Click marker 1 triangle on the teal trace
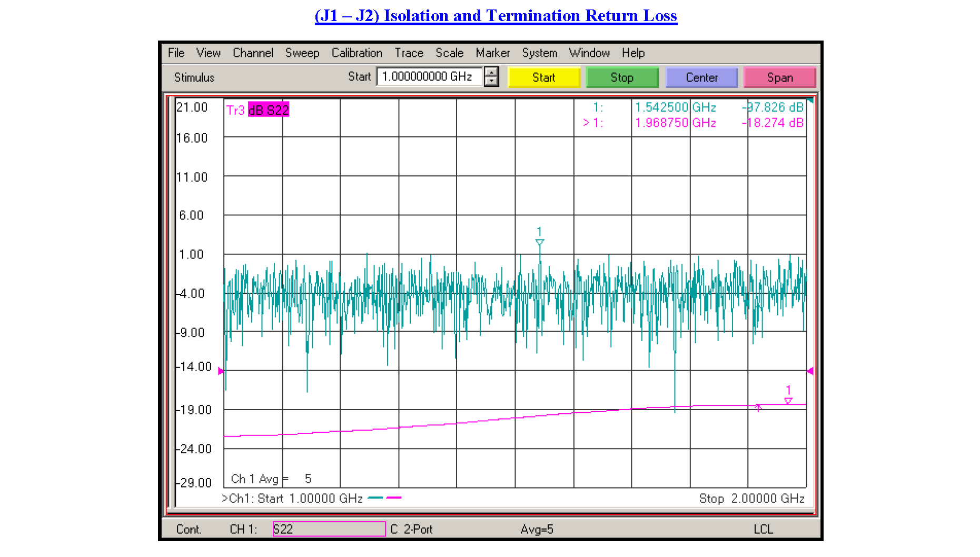This screenshot has width=980, height=557. [x=539, y=241]
